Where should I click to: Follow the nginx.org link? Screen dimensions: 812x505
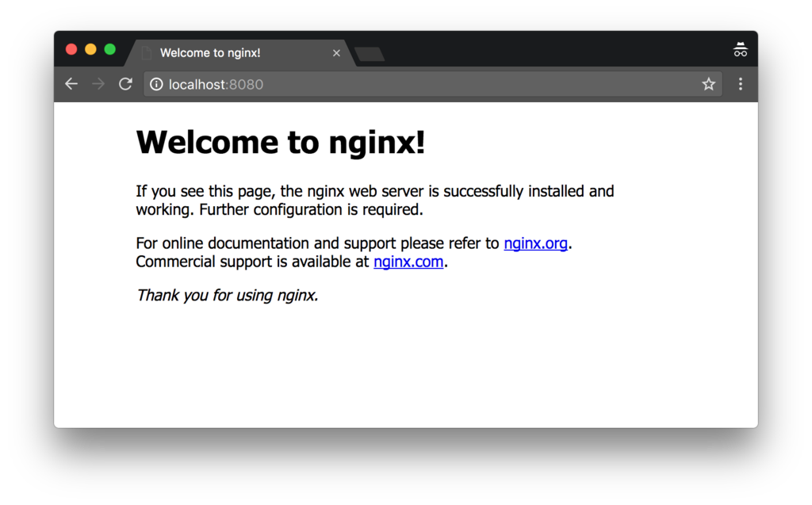[535, 243]
